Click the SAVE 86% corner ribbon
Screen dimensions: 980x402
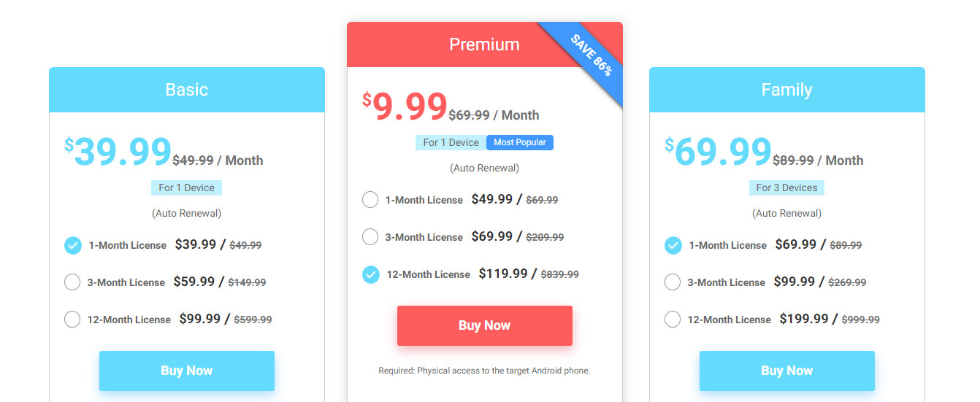tap(591, 55)
